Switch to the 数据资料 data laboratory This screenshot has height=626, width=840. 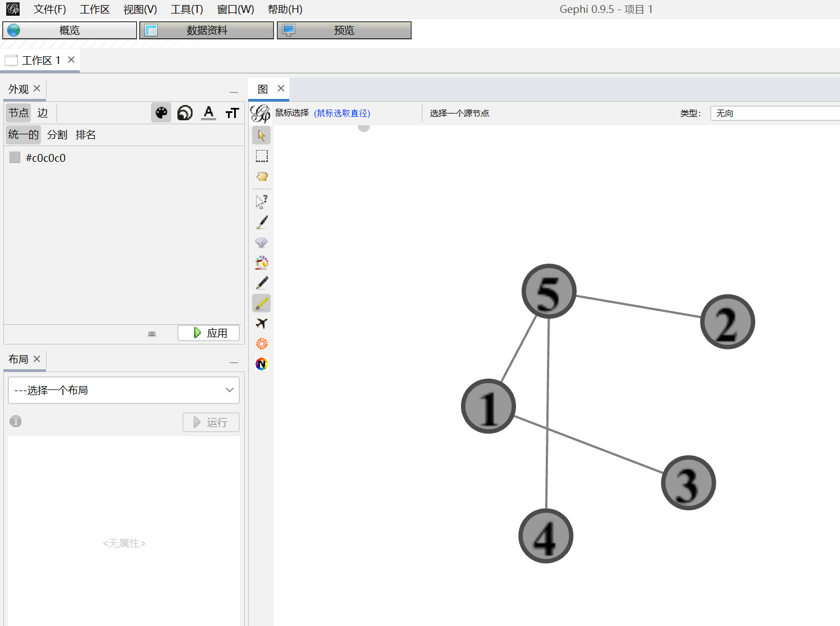tap(207, 30)
